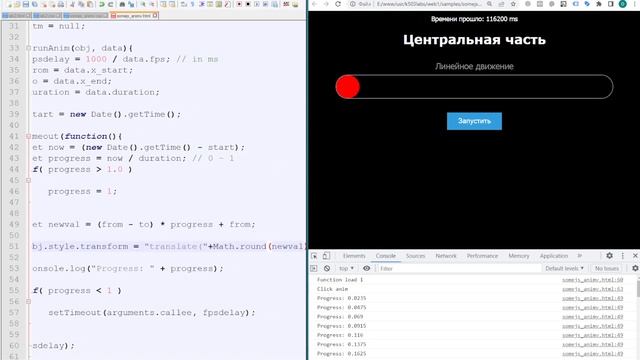This screenshot has width=640, height=360.
Task: Close the DevTools panel
Action: tap(635, 256)
